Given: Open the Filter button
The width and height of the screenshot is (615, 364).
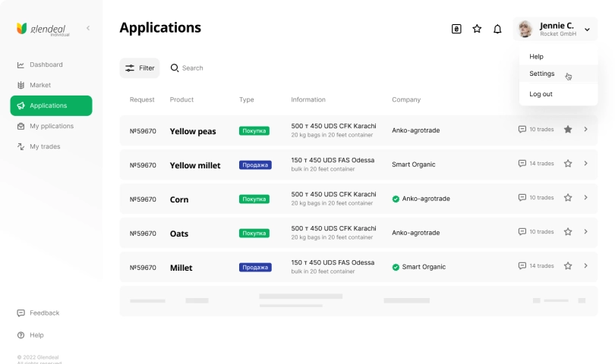Looking at the screenshot, I should point(140,68).
